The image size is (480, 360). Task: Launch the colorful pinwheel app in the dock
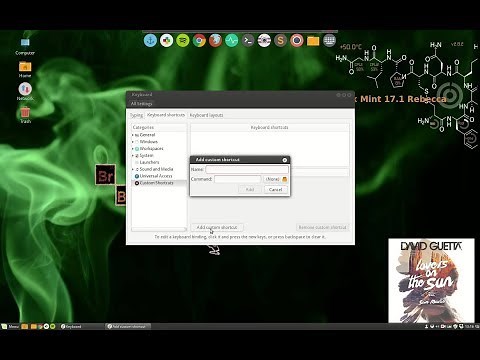pyautogui.click(x=166, y=41)
